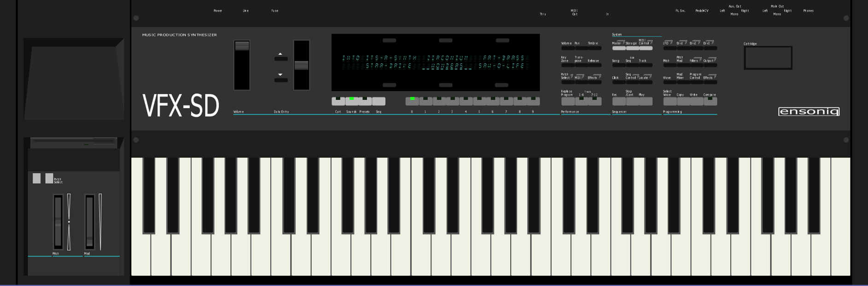Push the Output button
Image resolution: width=868 pixels, height=286 pixels.
tap(711, 65)
